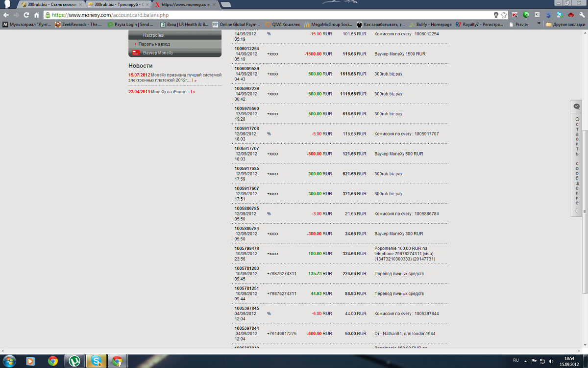This screenshot has height=368, width=588.
Task: Expand the bookmarks overflow chevron
Action: pyautogui.click(x=539, y=24)
